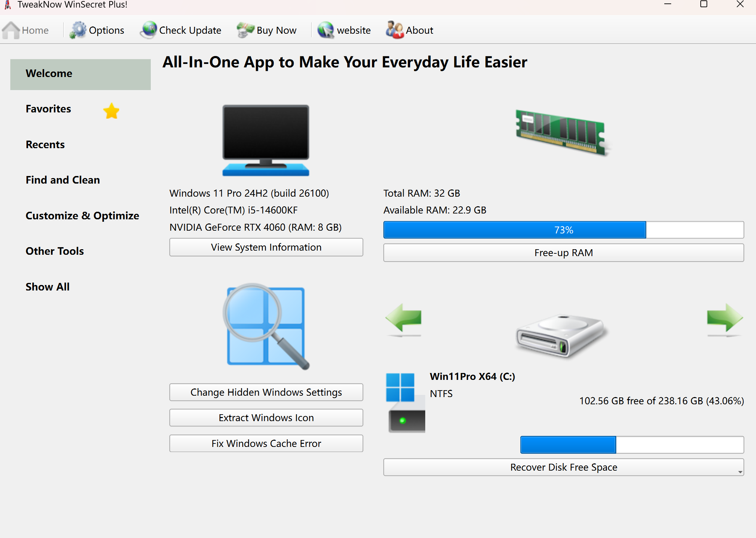Click the Options toolbar label

pos(106,30)
